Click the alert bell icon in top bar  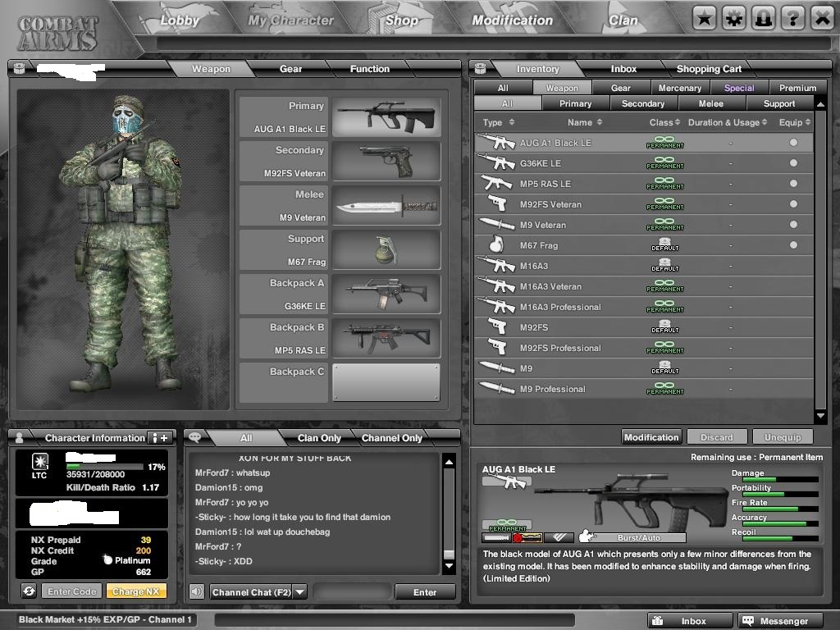coord(764,20)
